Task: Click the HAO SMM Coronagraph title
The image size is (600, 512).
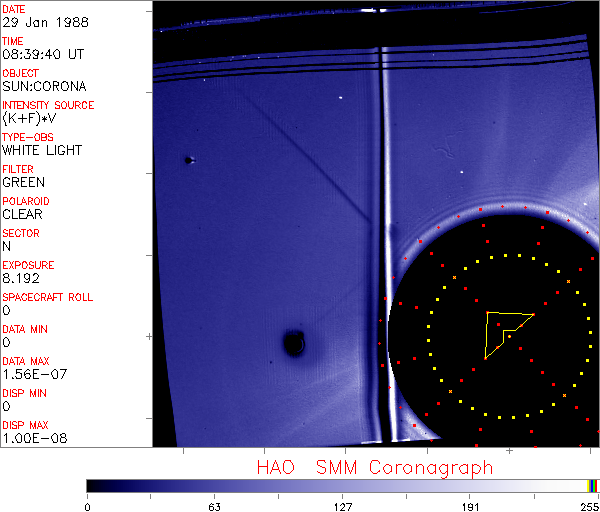Action: point(374,467)
